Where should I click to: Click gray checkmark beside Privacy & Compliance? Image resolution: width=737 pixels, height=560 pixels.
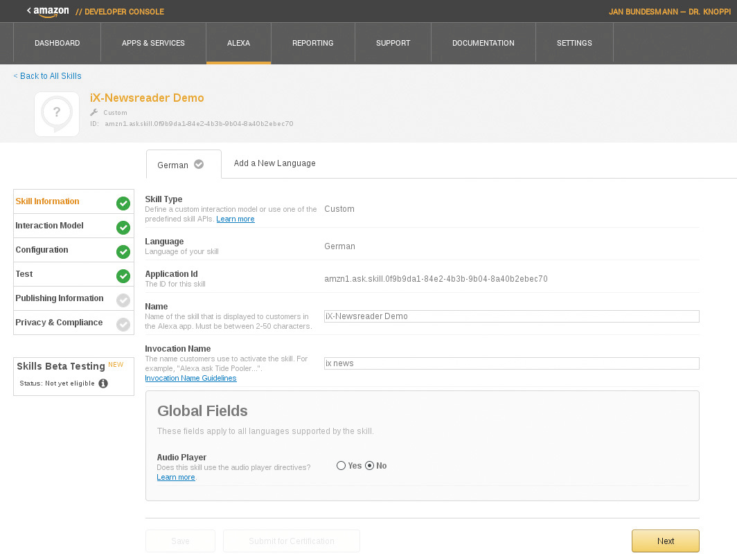(x=123, y=324)
